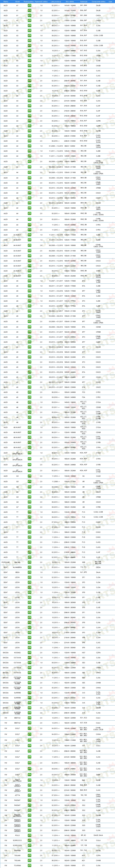Viewport: 115px width, 868px height.
Task: Click the 'MCY.NB, MCY.PA' engine code cell
Action: [98, 562]
